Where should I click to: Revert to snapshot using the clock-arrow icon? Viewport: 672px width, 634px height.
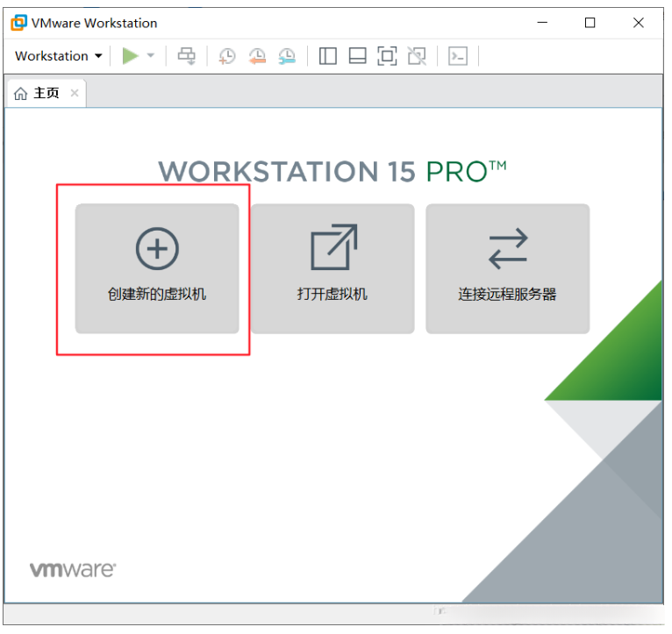[257, 56]
